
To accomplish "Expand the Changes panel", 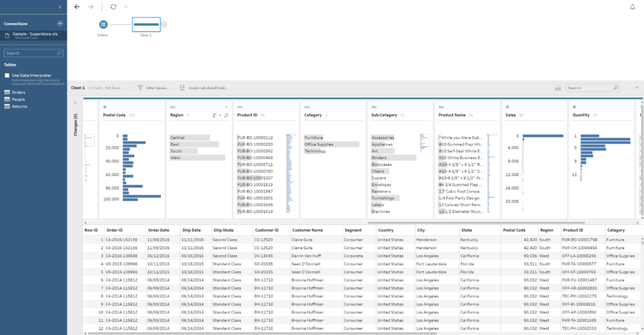I will click(75, 102).
